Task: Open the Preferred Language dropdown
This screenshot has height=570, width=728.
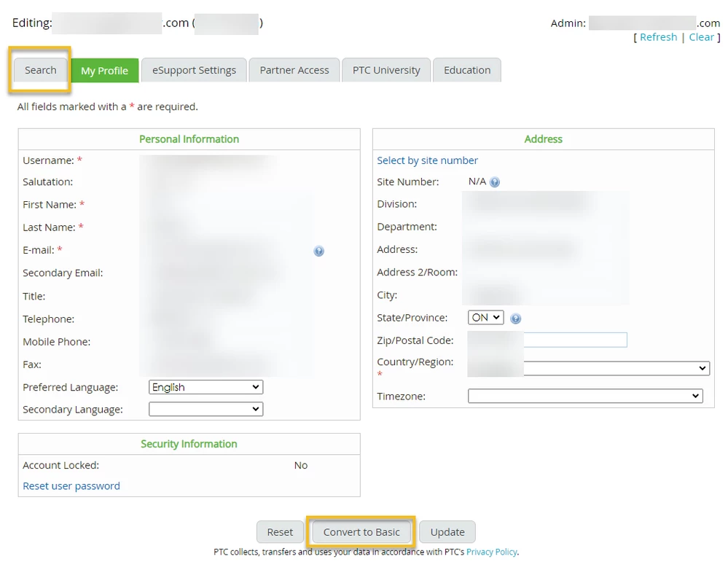Action: coord(206,387)
